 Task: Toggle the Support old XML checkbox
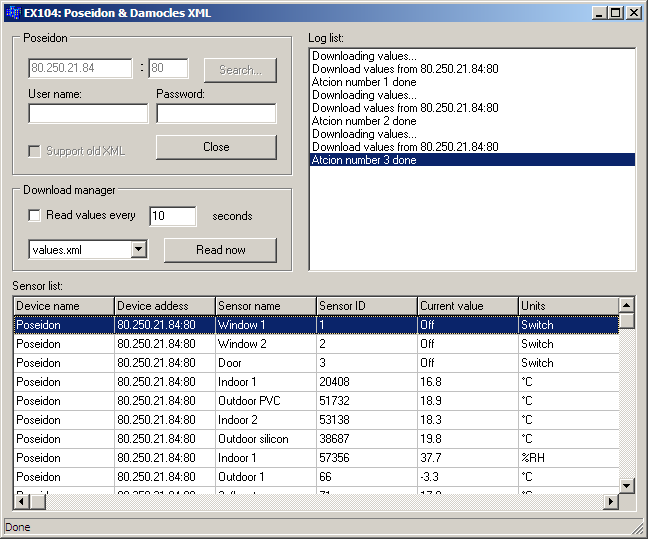pyautogui.click(x=34, y=151)
